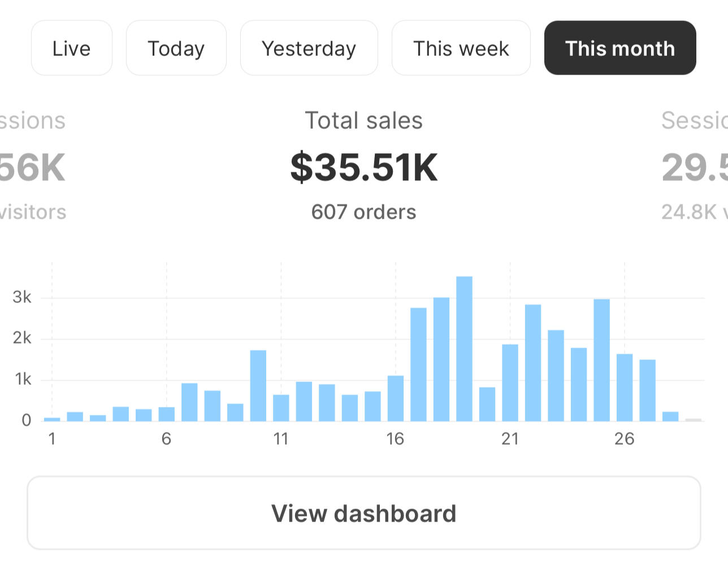Show the cut-off visitors card on left

pos(32,167)
